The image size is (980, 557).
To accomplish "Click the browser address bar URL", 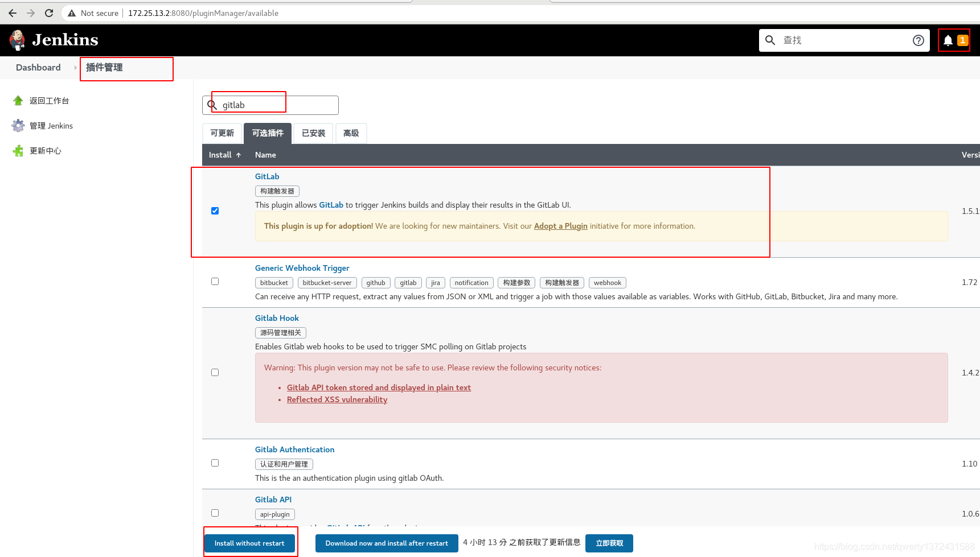I will click(x=203, y=13).
